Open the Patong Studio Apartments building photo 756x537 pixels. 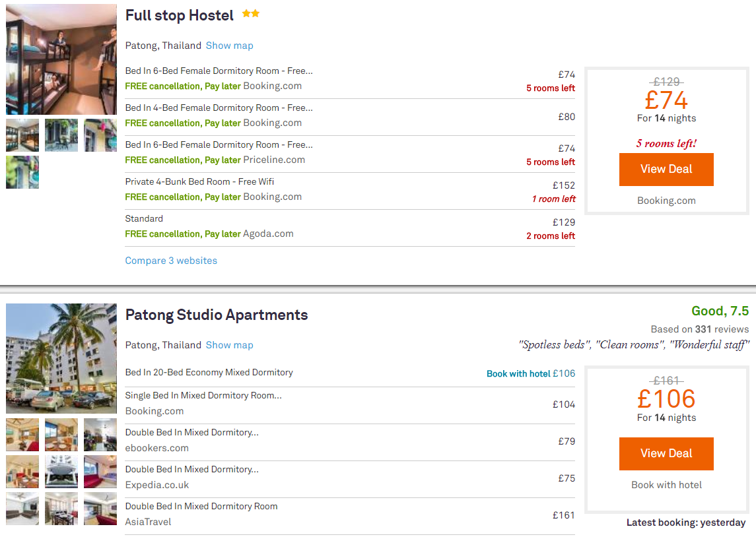click(x=61, y=358)
